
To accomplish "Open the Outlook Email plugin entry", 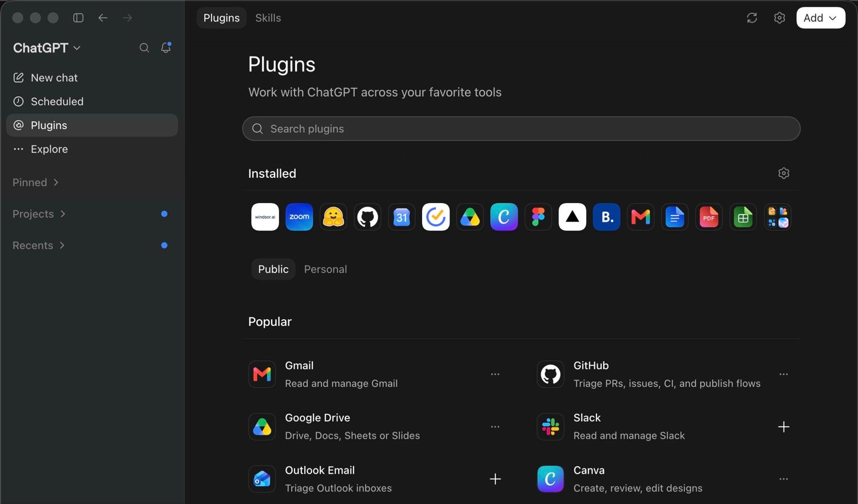I will 376,479.
